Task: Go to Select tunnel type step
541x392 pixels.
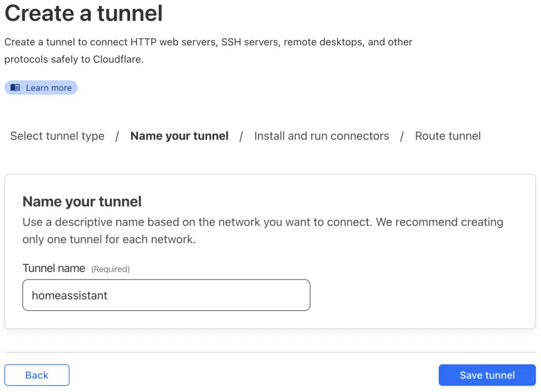Action: (57, 136)
